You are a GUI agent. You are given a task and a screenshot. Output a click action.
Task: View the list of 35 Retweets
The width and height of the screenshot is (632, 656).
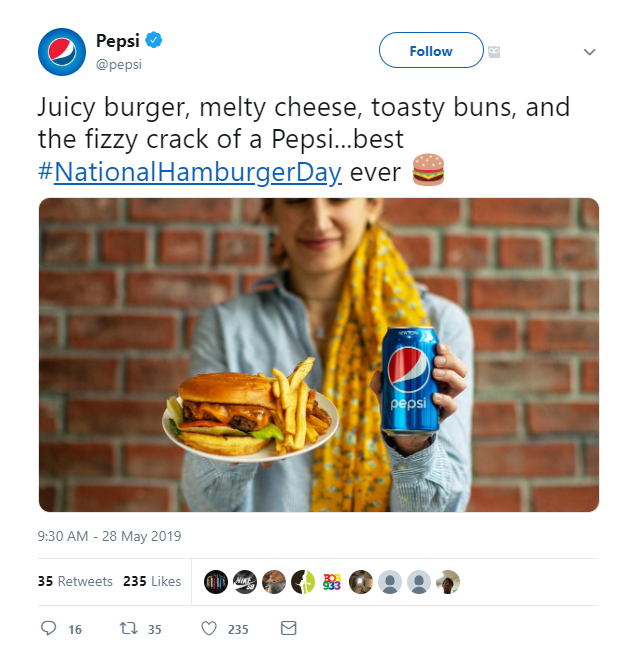[x=75, y=581]
